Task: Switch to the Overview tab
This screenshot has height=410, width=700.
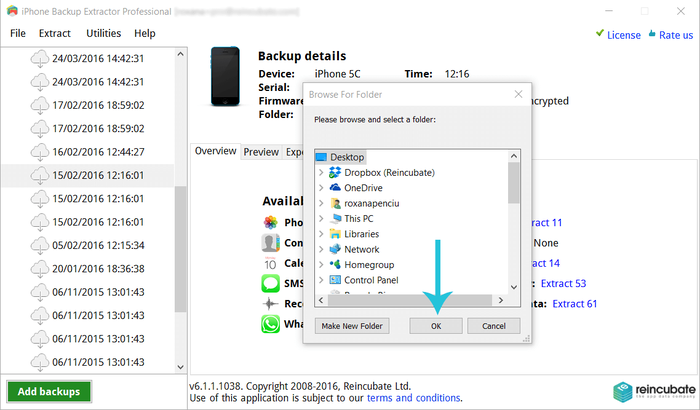Action: pyautogui.click(x=216, y=151)
